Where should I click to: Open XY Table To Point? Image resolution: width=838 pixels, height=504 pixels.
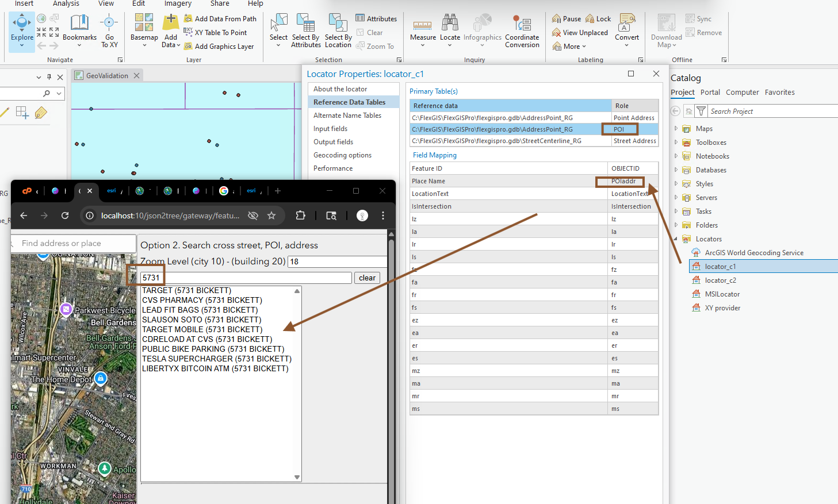216,33
